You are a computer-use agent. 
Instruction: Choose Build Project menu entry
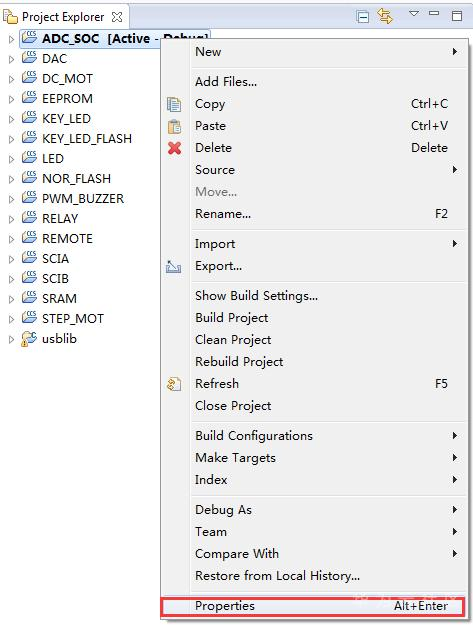point(232,318)
